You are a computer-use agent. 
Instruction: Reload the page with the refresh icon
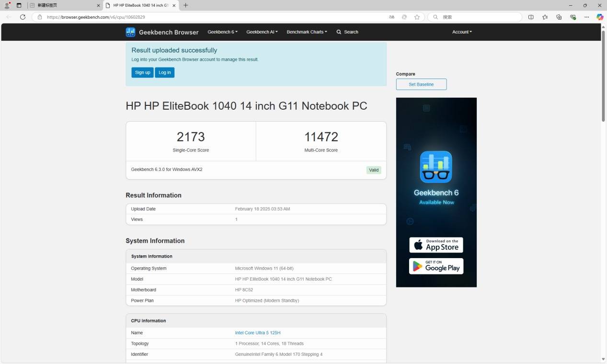(x=23, y=17)
